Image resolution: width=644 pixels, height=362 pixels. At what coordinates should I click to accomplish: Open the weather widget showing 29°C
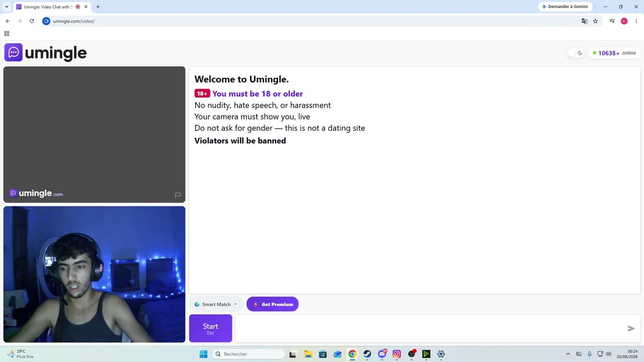(21, 354)
